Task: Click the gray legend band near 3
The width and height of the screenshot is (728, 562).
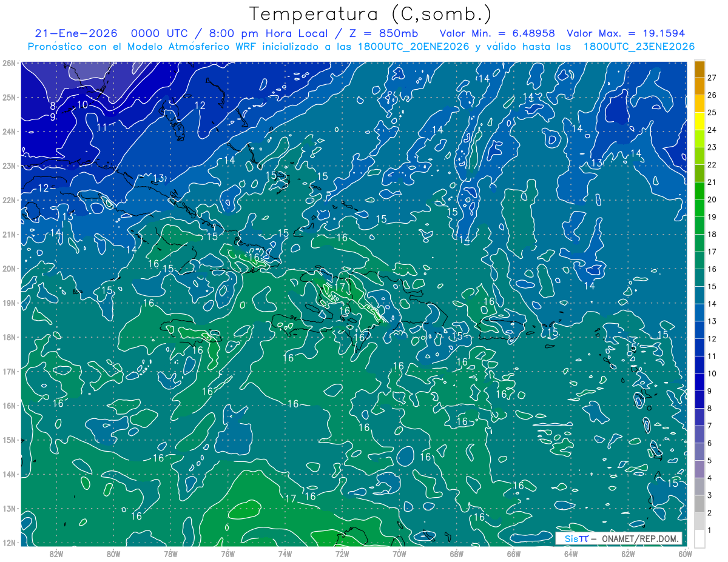Action: tap(699, 504)
